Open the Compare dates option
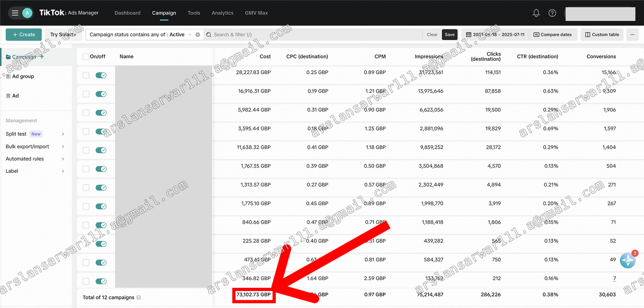The image size is (644, 308). coord(553,35)
